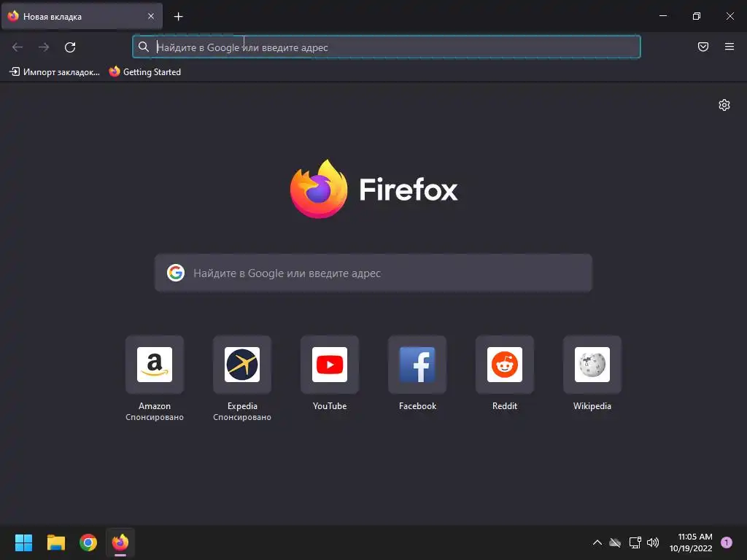This screenshot has height=560, width=747.
Task: Click the magnifier icon in address bar
Action: pyautogui.click(x=144, y=47)
